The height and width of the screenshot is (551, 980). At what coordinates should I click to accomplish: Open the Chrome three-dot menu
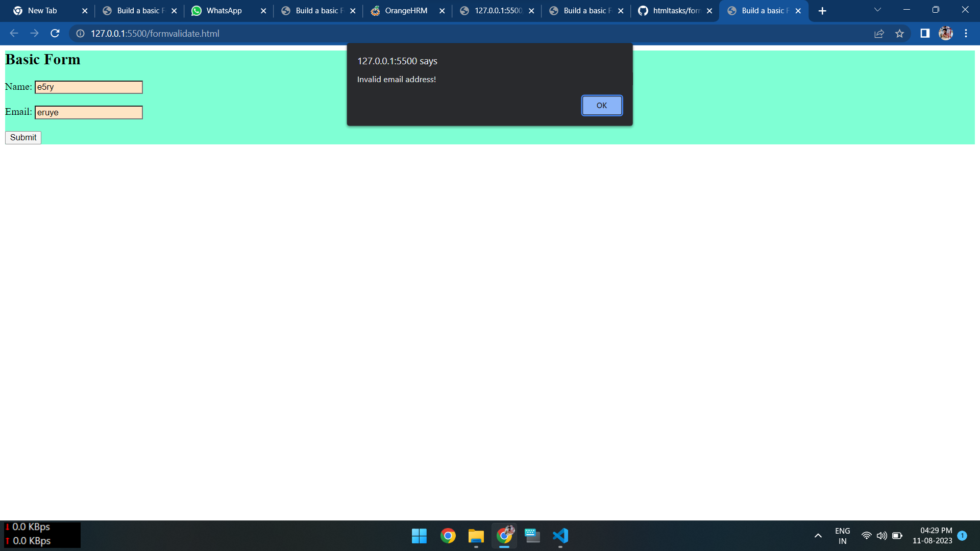tap(966, 33)
